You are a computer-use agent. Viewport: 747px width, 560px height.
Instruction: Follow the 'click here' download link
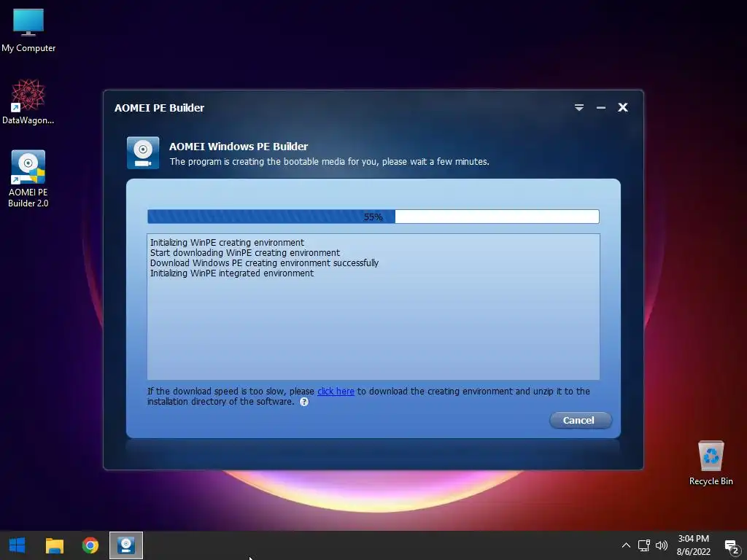click(336, 391)
